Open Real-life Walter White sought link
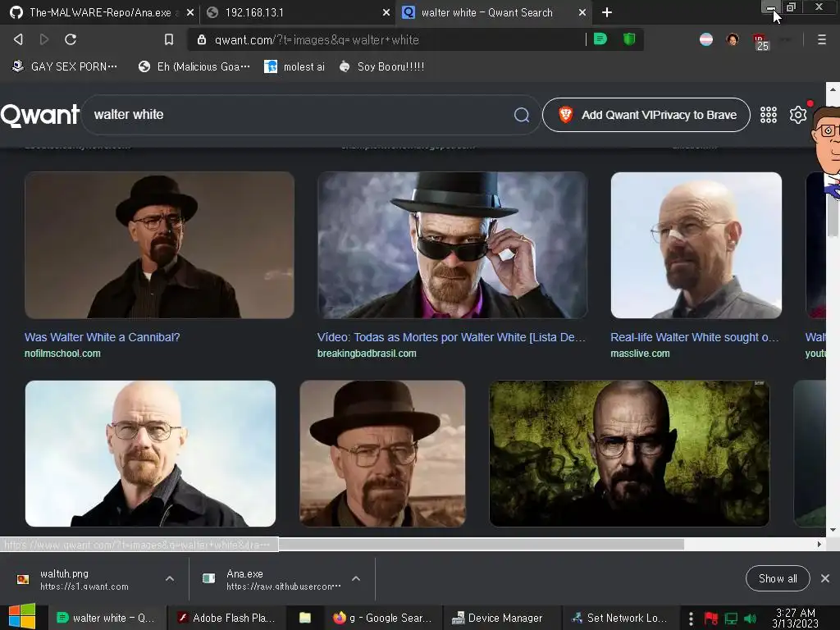The height and width of the screenshot is (630, 840). [695, 337]
